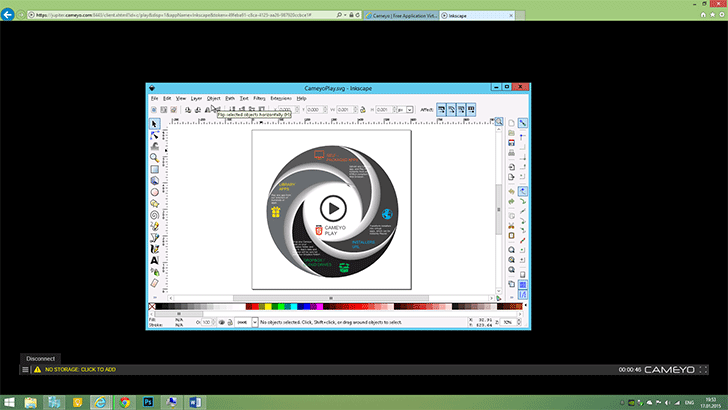Toggle current layer visibility eye
This screenshot has height=410, width=728.
pyautogui.click(x=221, y=322)
